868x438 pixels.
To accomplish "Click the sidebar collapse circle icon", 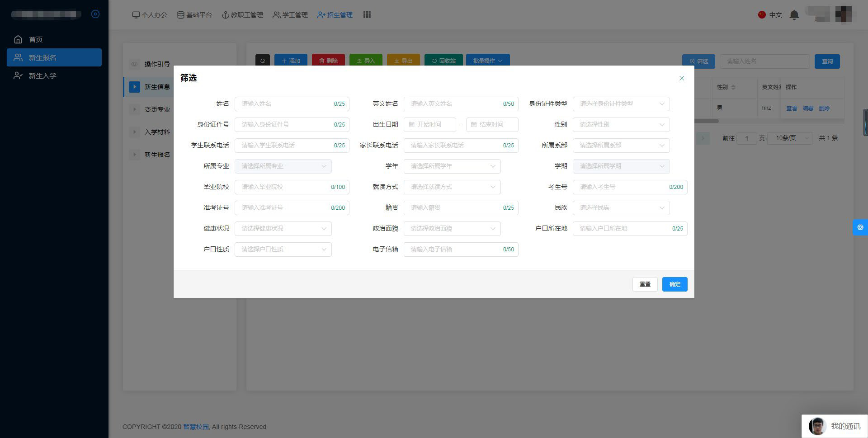I will (95, 14).
